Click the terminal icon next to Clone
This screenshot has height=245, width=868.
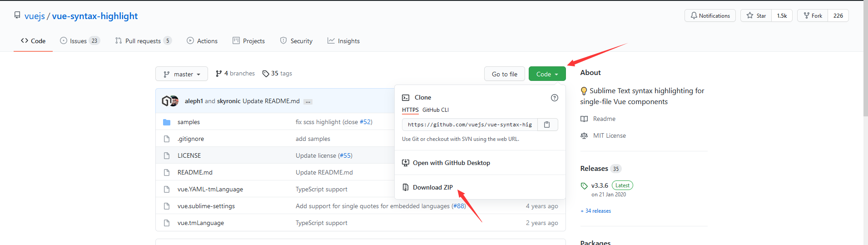(406, 98)
